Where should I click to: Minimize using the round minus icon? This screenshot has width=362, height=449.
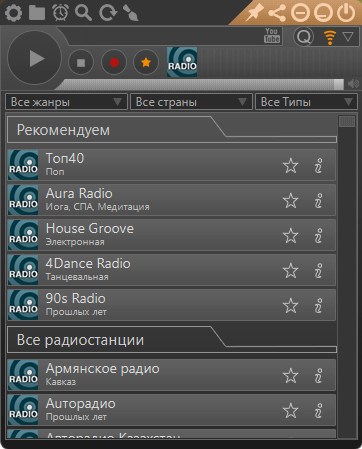(x=300, y=13)
